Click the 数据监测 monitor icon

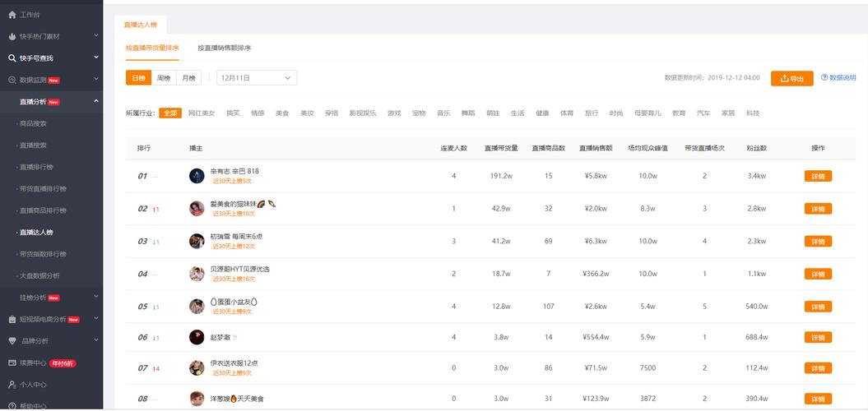click(x=12, y=81)
